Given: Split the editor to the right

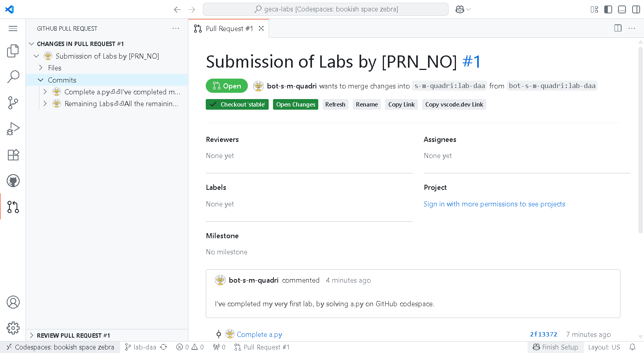Looking at the screenshot, I should coord(618,28).
